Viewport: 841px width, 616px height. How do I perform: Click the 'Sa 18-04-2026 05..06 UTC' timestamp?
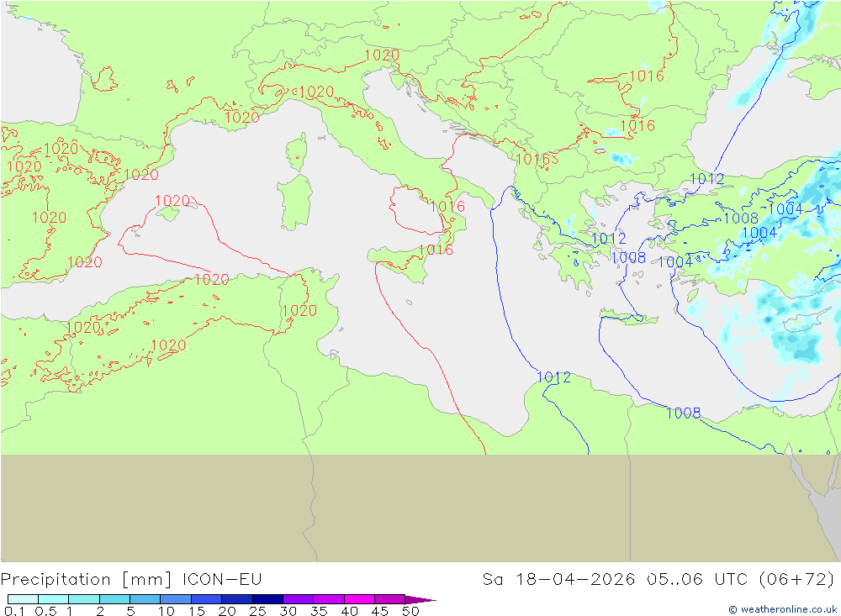616,580
